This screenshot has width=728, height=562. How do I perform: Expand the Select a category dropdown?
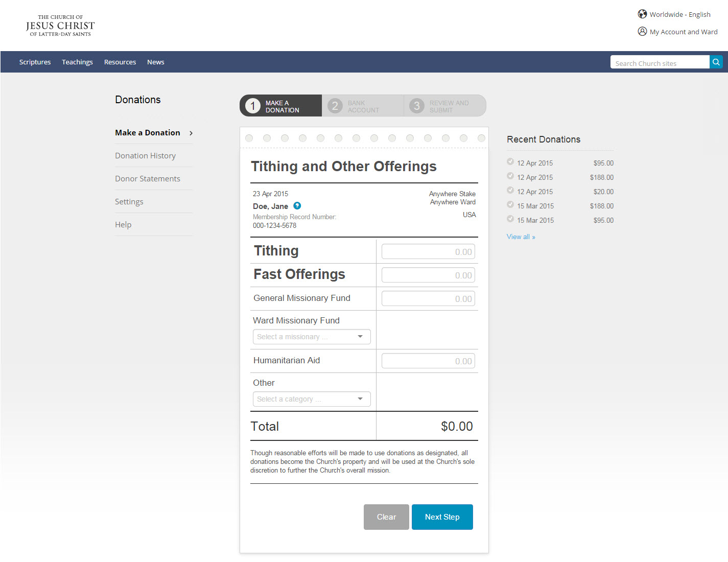311,399
